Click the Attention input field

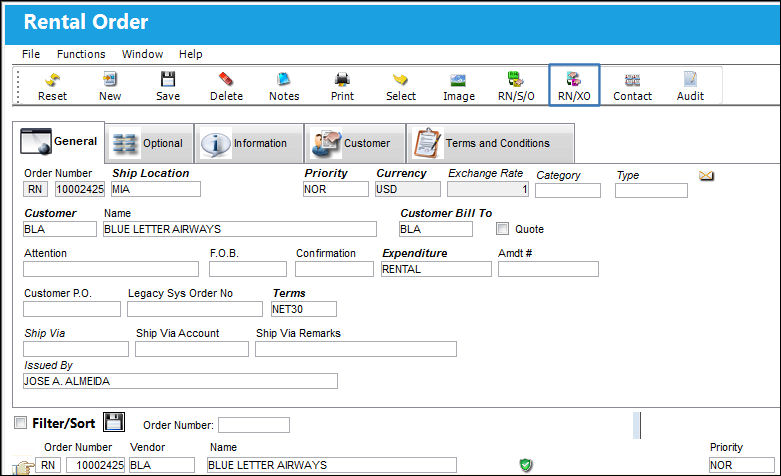111,269
